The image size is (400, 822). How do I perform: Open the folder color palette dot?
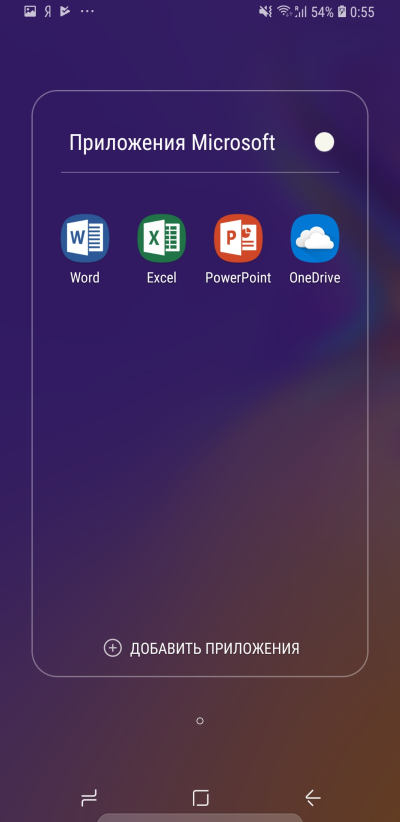(324, 142)
